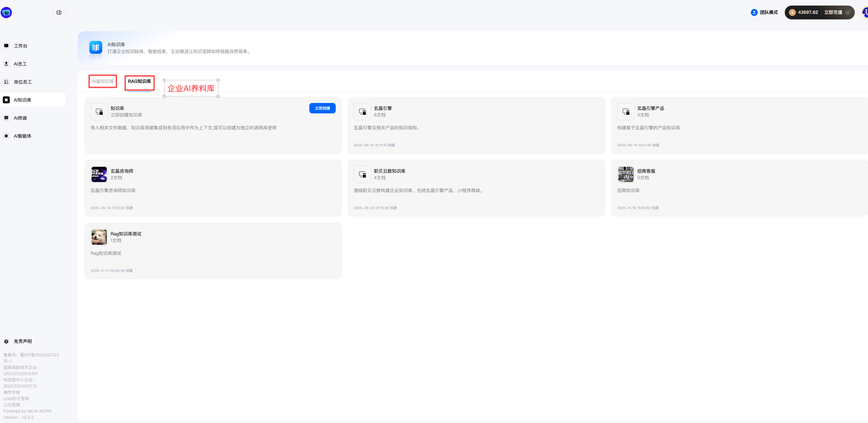Click the 玄晶引擎 knowledge base icon
Screen dimensions: 868x423
pos(362,112)
